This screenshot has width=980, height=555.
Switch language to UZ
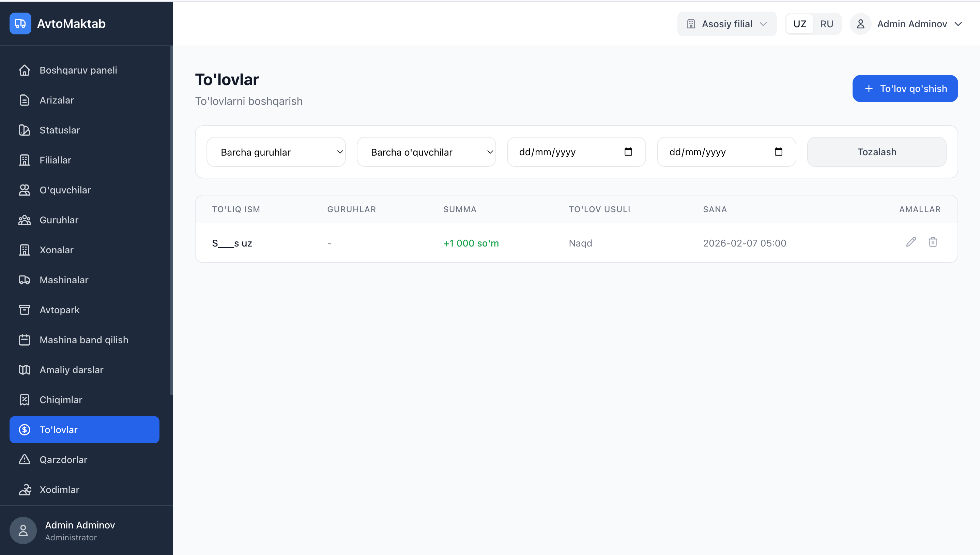799,24
